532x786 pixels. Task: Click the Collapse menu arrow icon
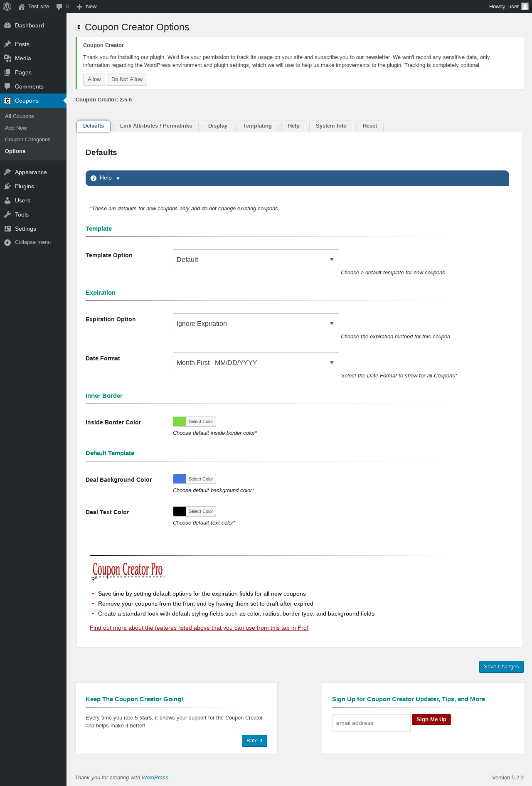click(x=7, y=242)
